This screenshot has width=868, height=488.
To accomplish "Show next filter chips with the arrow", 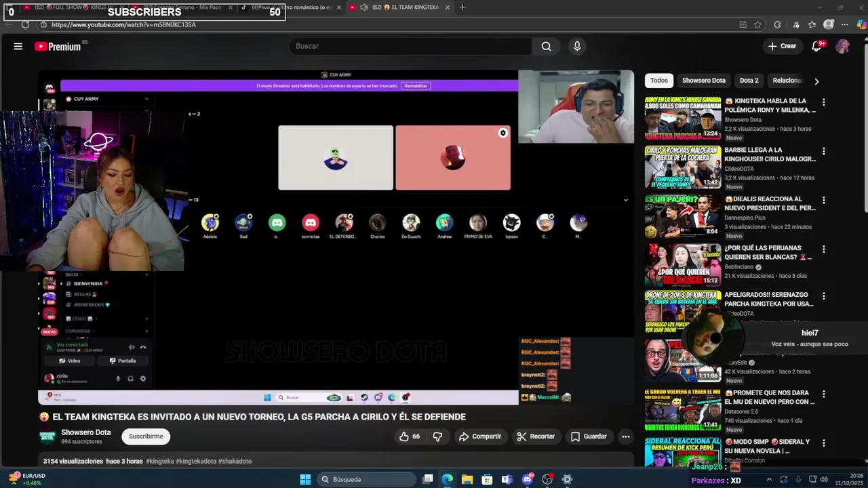I will pyautogui.click(x=816, y=81).
